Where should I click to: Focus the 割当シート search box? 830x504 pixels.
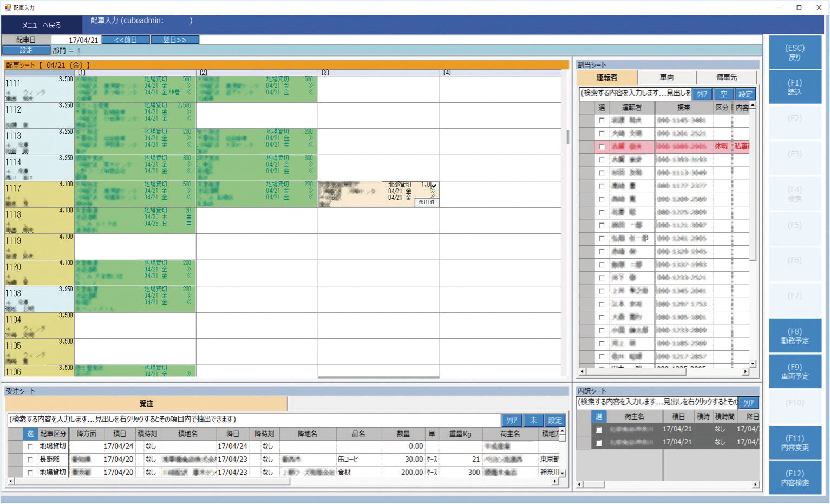(x=635, y=94)
